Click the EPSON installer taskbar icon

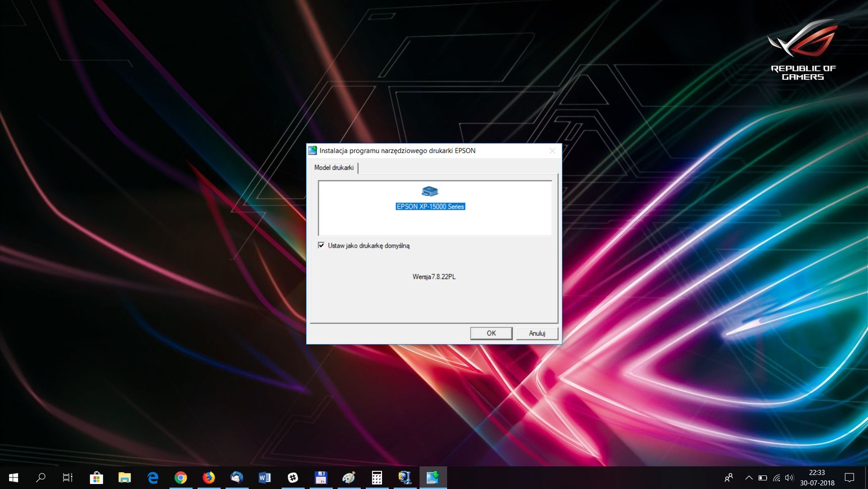pos(433,477)
